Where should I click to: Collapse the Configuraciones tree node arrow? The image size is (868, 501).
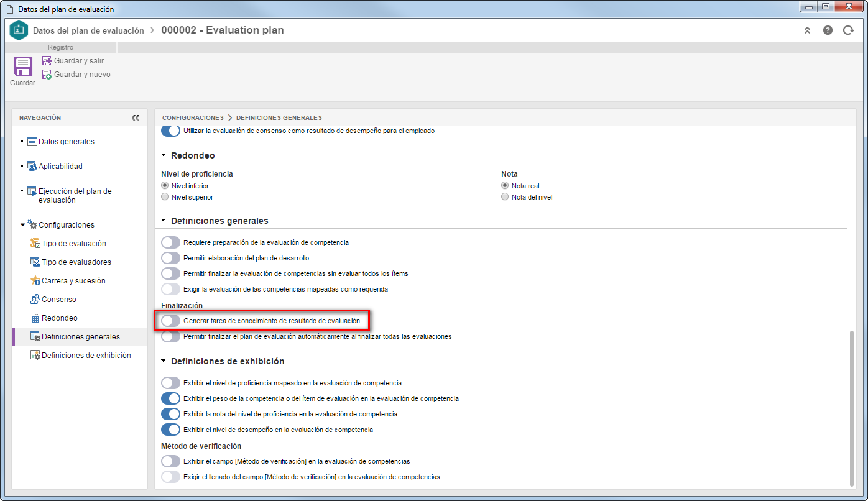pos(23,225)
